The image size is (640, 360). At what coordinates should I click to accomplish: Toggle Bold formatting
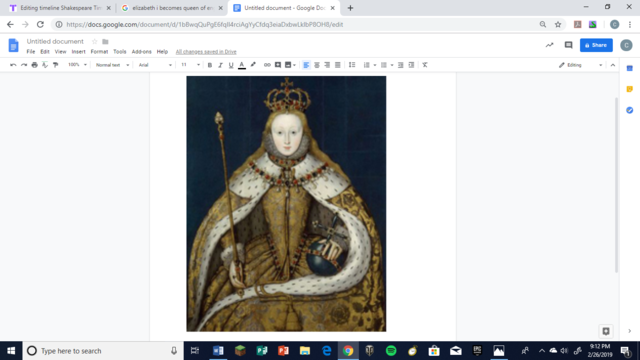(210, 65)
